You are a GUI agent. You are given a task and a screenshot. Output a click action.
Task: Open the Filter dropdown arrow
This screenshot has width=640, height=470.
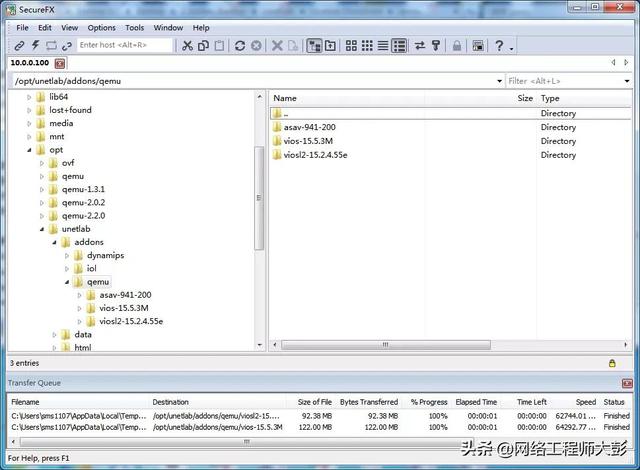pos(627,81)
